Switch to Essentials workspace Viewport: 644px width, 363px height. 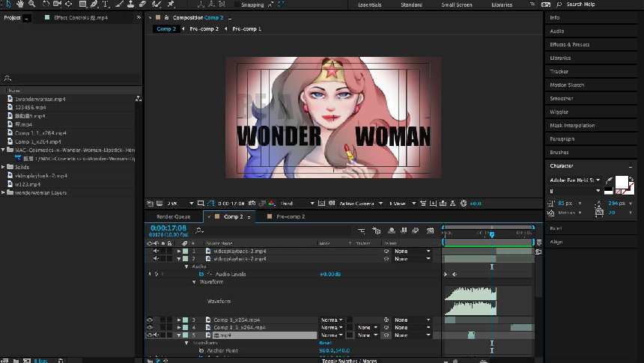pos(370,4)
